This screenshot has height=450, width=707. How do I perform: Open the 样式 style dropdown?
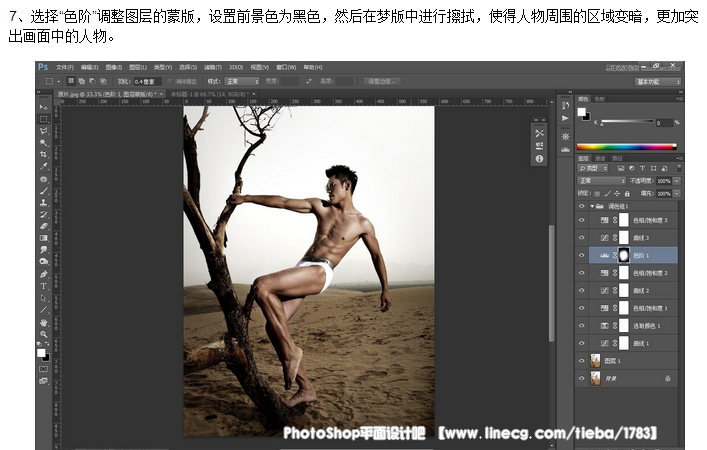click(243, 82)
